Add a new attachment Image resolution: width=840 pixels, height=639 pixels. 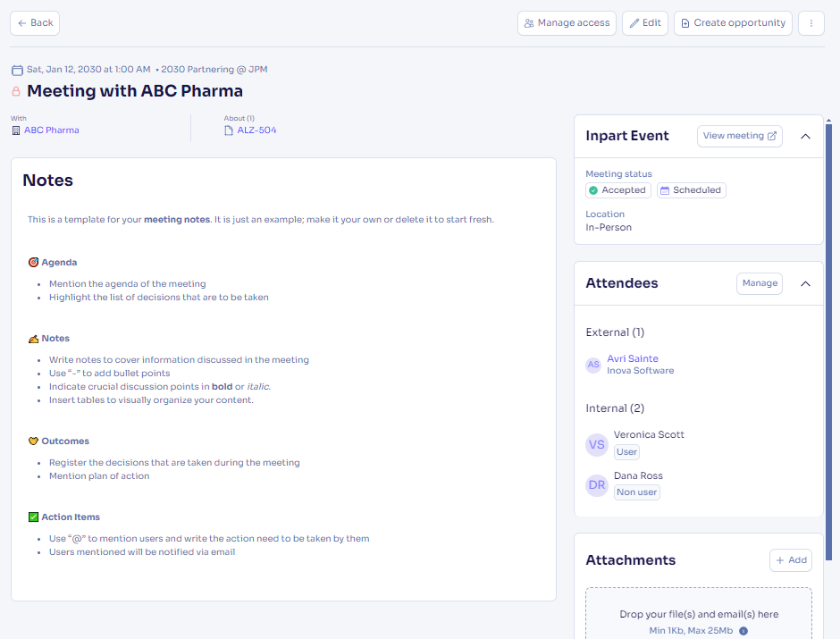(x=790, y=560)
